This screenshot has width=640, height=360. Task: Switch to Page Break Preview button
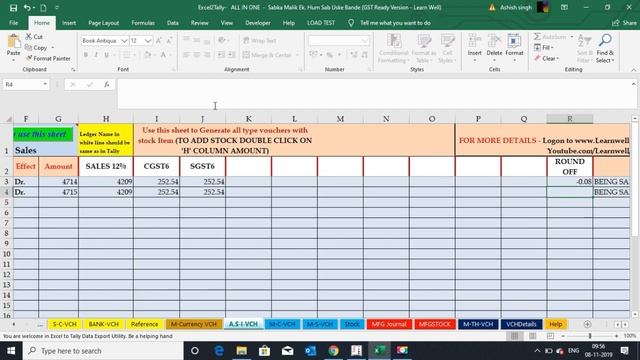tap(550, 336)
